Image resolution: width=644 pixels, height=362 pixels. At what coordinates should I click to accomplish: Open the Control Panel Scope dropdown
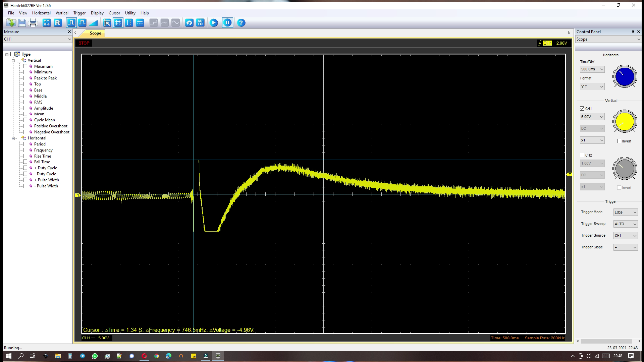(x=608, y=39)
